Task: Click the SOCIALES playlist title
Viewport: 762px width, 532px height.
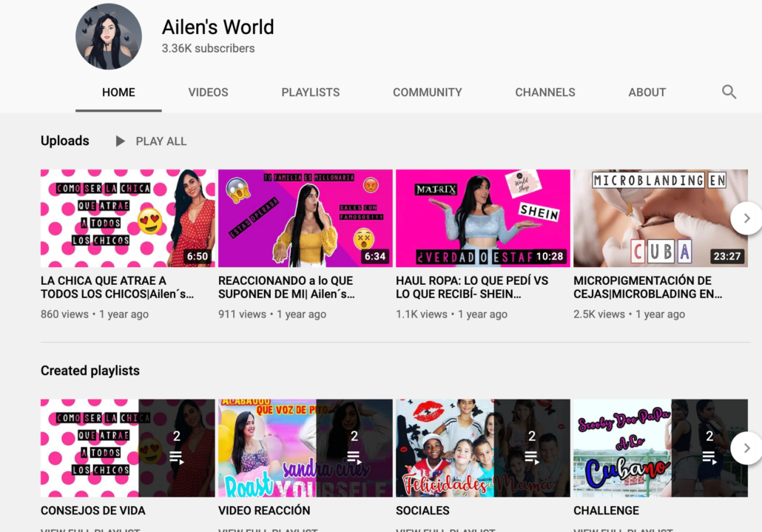Action: tap(422, 511)
